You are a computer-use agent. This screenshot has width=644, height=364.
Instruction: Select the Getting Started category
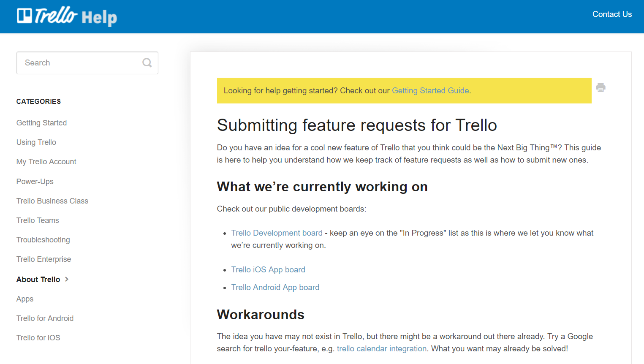point(41,123)
